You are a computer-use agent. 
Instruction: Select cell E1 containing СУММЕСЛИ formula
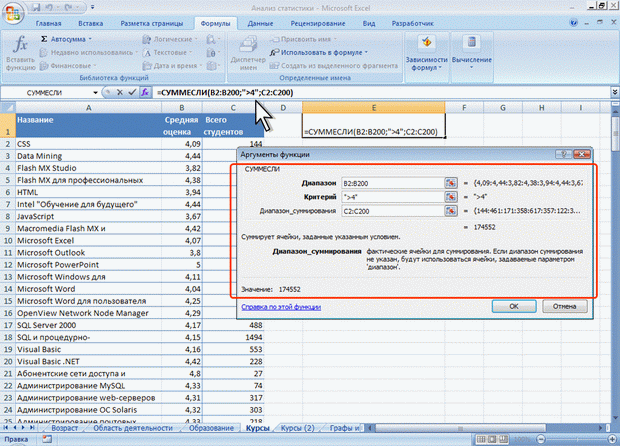coord(374,125)
